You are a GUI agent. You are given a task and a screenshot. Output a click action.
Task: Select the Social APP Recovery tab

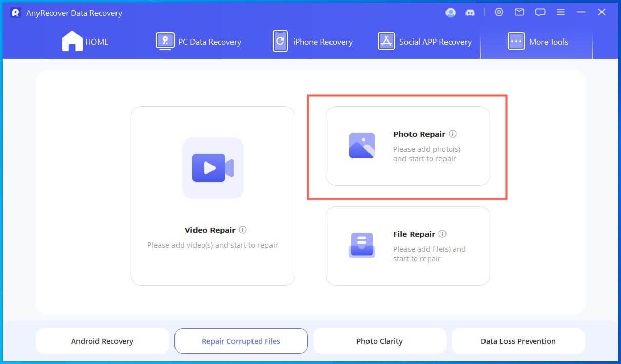(424, 42)
